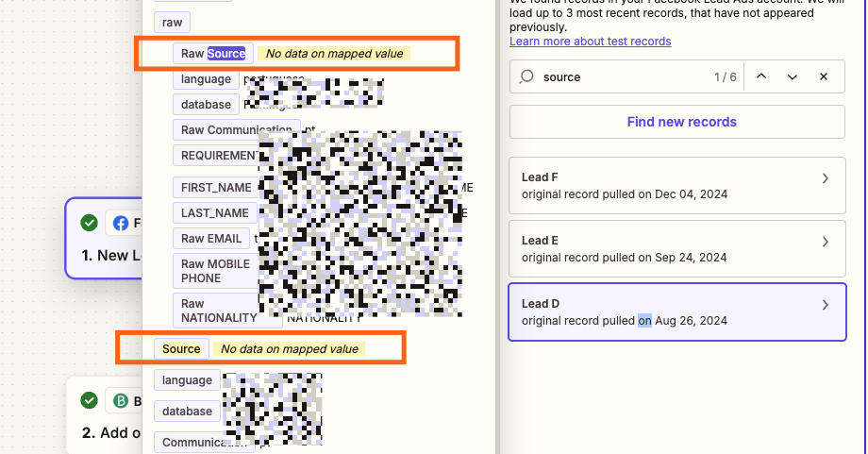
Task: Click green checkmark on step 1
Action: (x=89, y=223)
